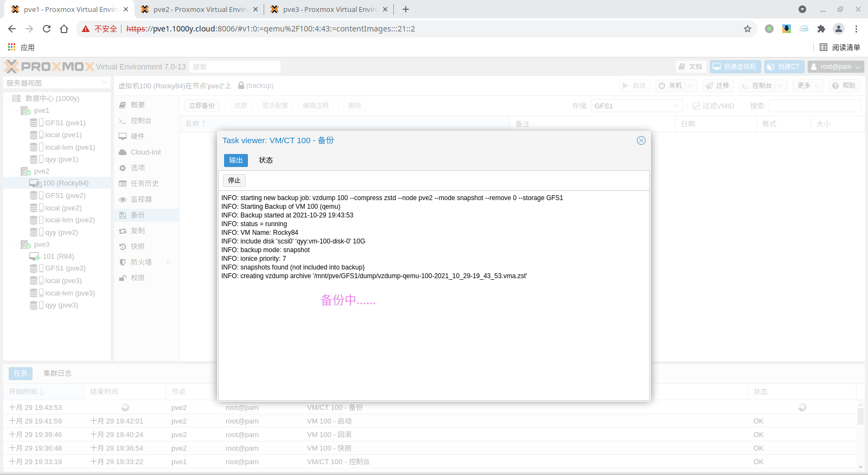The width and height of the screenshot is (868, 475).
Task: Collapse the pve2 node in tree
Action: (17, 171)
